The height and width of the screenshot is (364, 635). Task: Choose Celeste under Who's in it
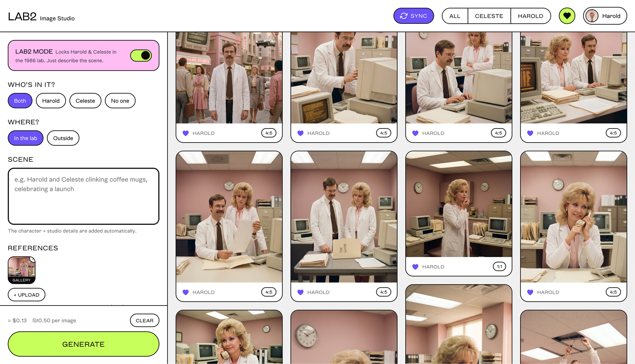pyautogui.click(x=85, y=101)
